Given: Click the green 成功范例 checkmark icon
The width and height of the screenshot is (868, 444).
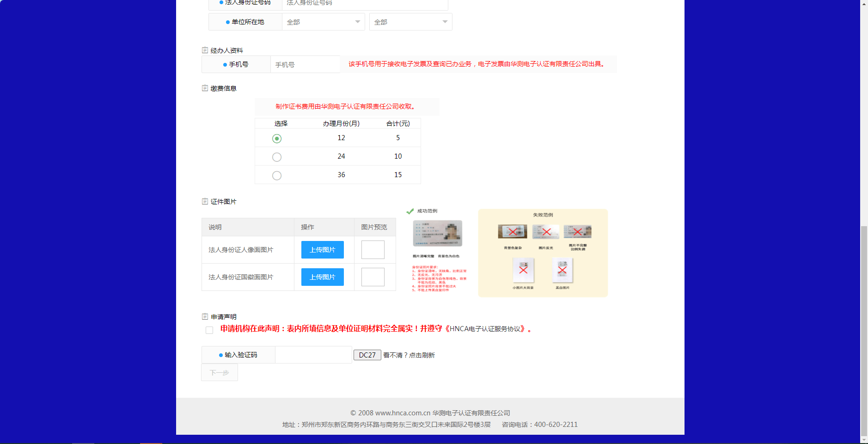Looking at the screenshot, I should pos(410,211).
